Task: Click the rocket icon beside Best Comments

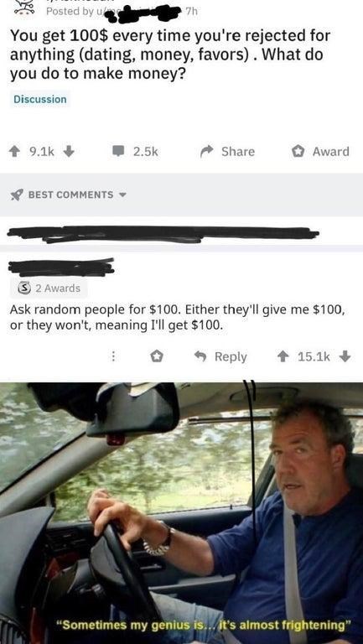Action: click(16, 195)
